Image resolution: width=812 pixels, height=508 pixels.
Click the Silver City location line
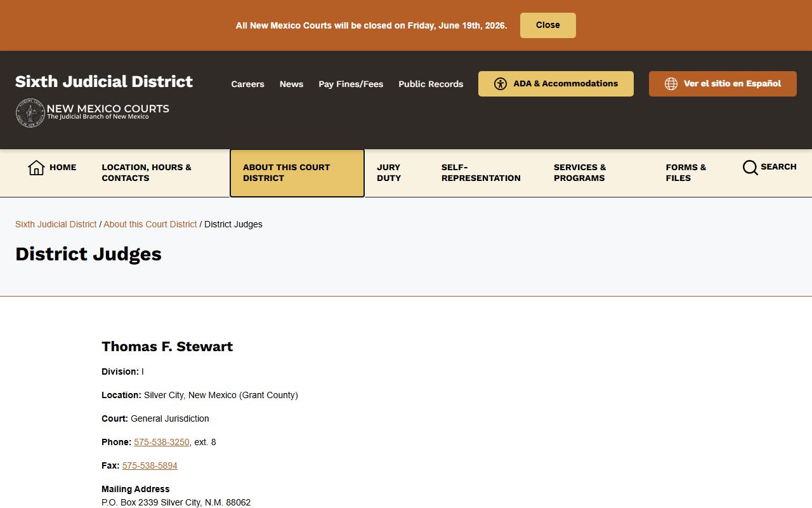click(x=200, y=395)
